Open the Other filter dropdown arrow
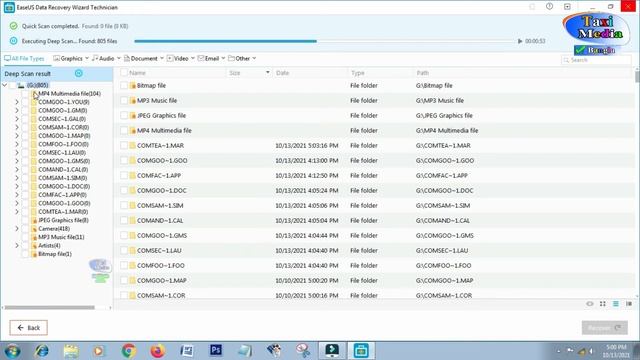Viewport: 640px width, 360px height. pyautogui.click(x=254, y=58)
